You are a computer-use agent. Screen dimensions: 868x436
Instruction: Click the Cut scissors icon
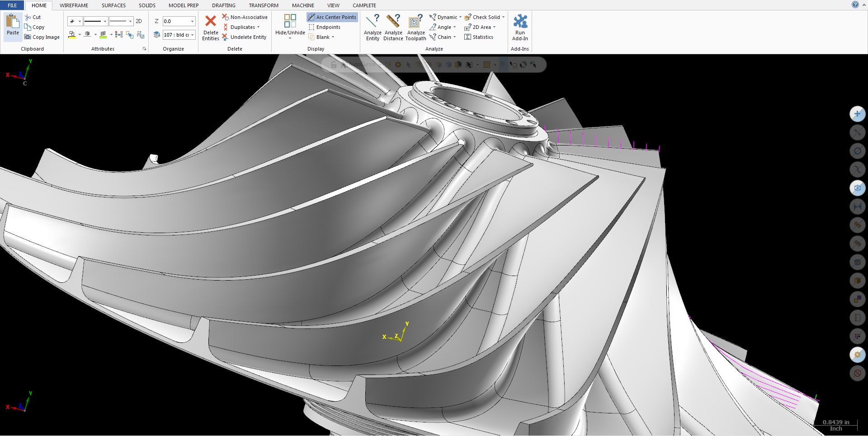(28, 17)
